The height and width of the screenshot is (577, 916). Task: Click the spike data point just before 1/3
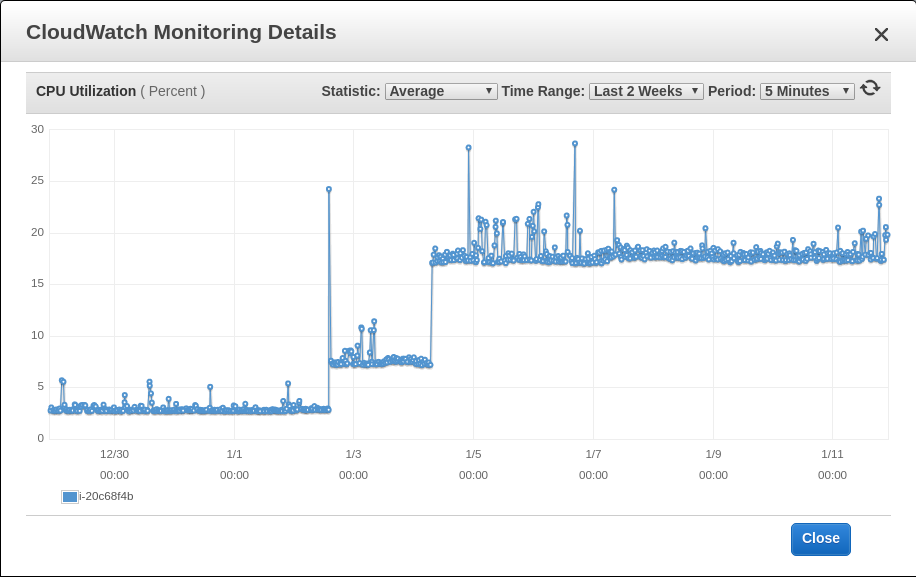coord(329,189)
